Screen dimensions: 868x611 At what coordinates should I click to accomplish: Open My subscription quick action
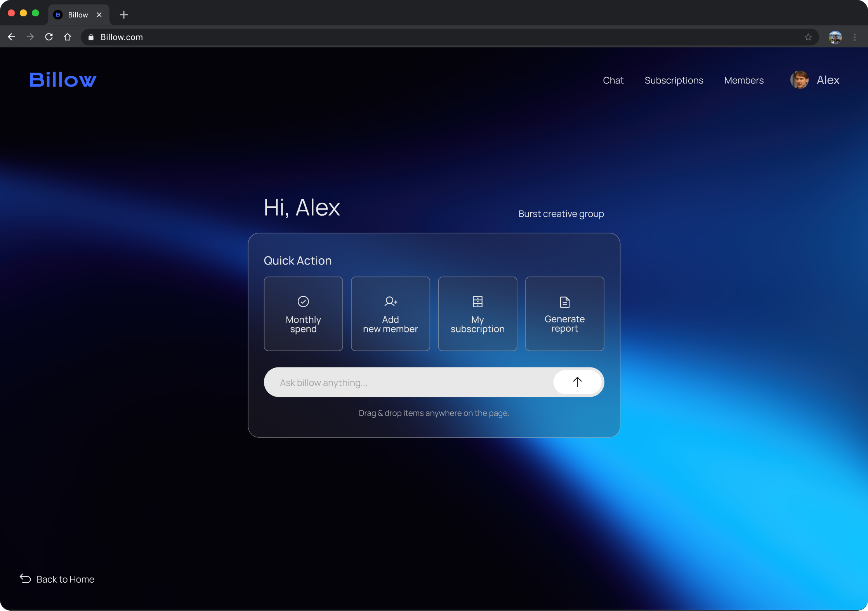pyautogui.click(x=477, y=314)
